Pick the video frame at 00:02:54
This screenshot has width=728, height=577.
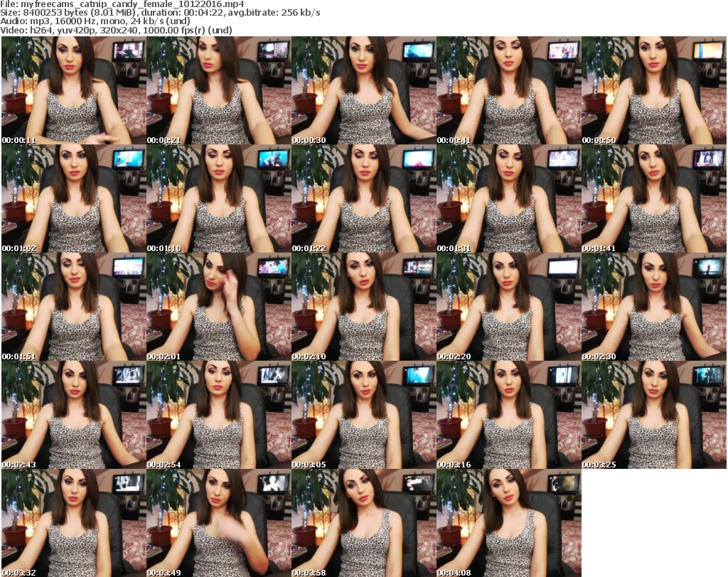pos(219,415)
